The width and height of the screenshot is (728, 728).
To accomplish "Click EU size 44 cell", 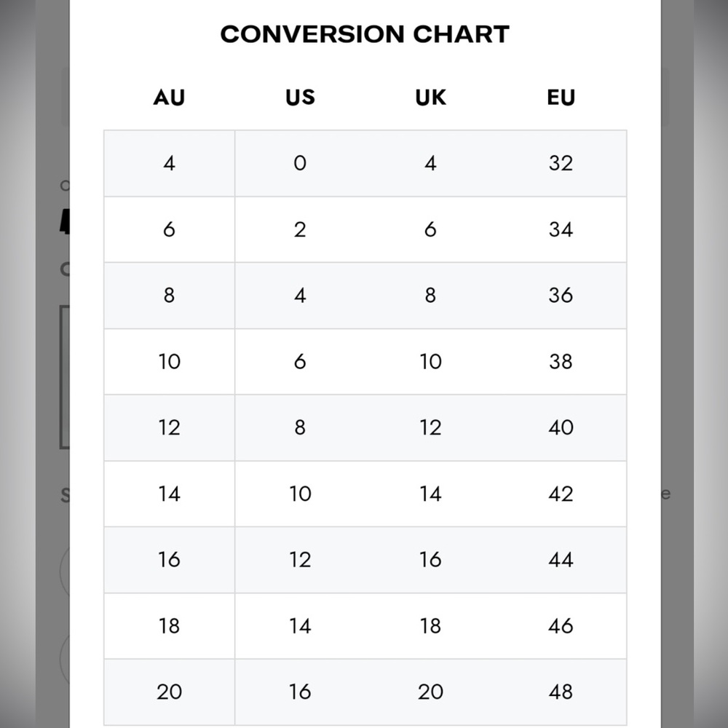I will pyautogui.click(x=561, y=560).
